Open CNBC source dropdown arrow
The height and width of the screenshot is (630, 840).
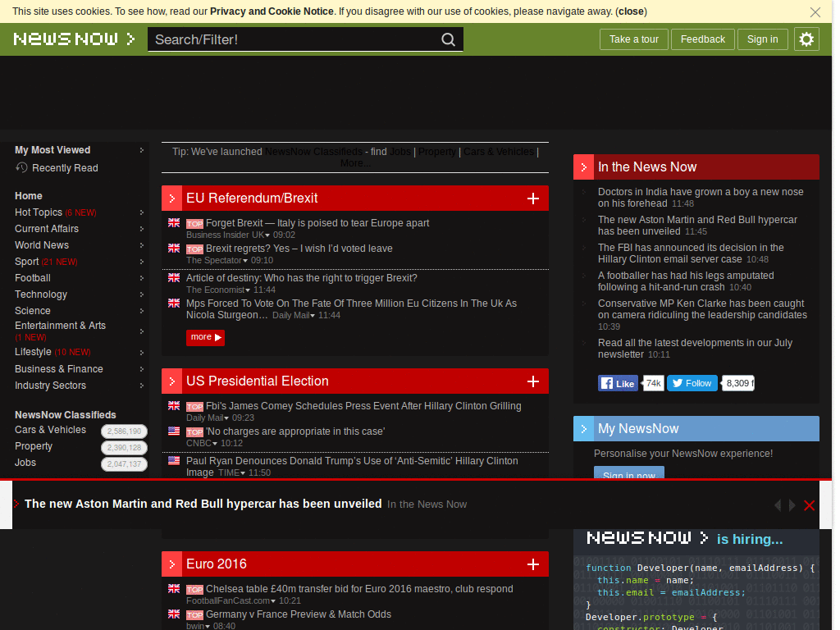[215, 444]
